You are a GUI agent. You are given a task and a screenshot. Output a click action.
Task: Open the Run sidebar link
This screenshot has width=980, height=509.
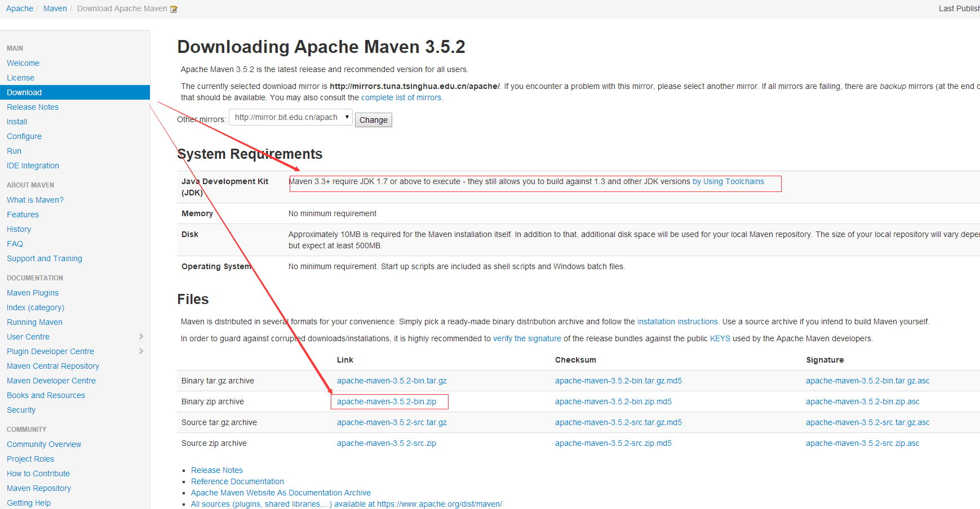pyautogui.click(x=14, y=151)
